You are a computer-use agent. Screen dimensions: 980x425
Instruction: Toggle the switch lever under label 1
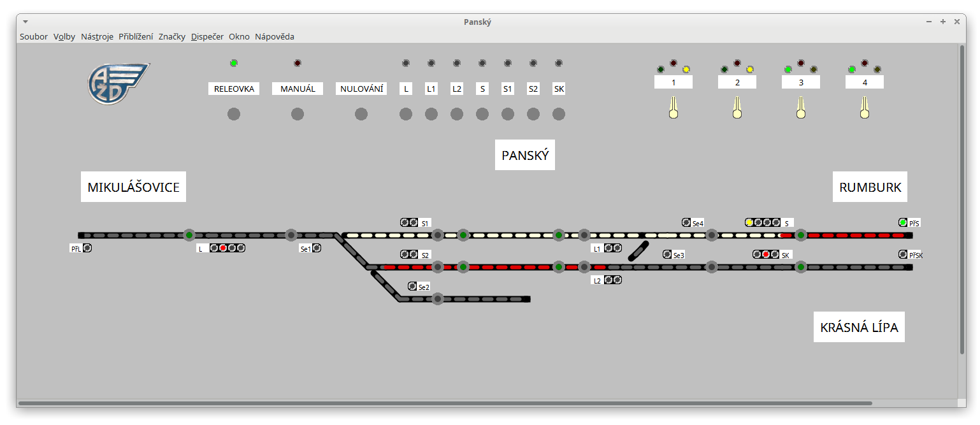673,108
